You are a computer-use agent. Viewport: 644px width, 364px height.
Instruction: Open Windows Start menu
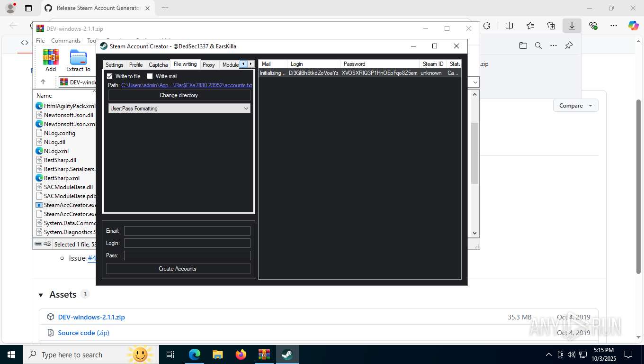tap(11, 355)
